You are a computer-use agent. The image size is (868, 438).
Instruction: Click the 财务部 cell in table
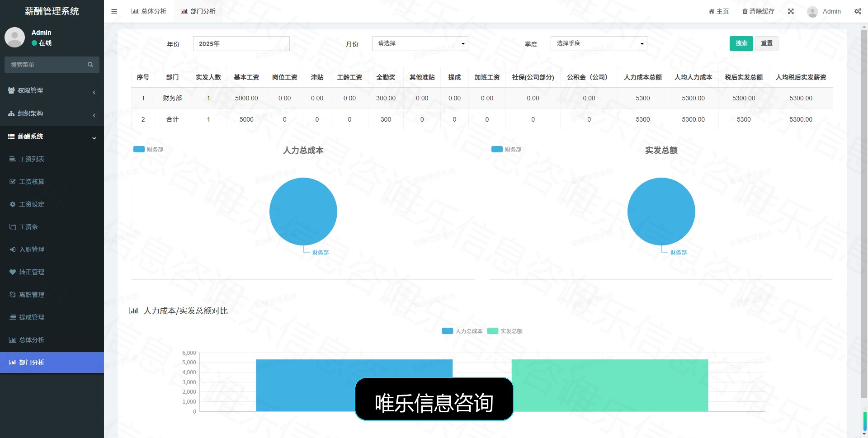[x=172, y=98]
